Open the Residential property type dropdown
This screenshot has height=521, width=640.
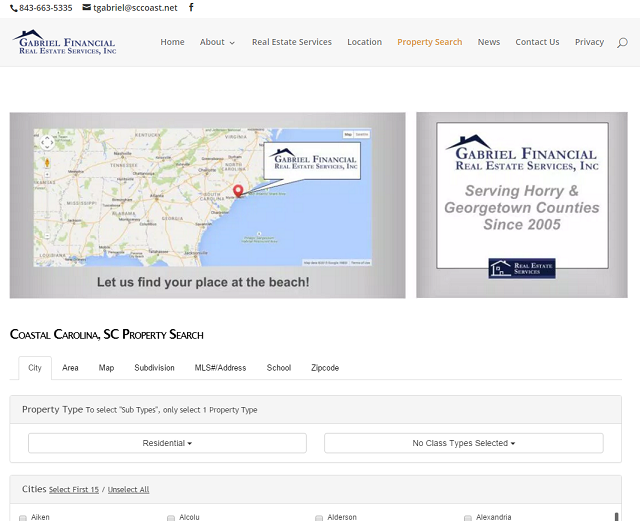coord(167,443)
